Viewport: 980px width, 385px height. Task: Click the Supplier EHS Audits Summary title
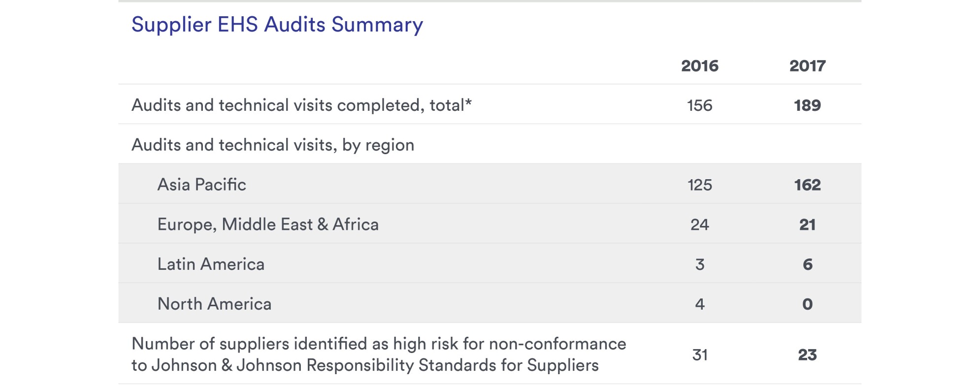(277, 25)
